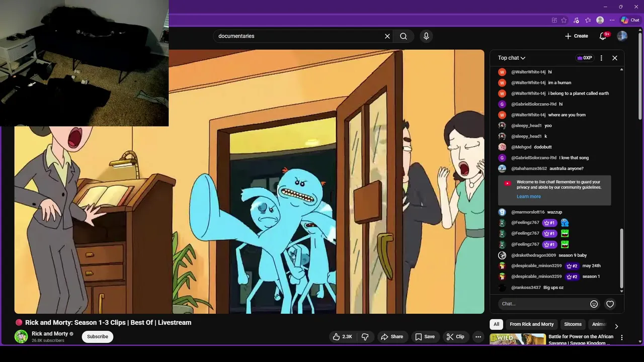Open the YouTube account avatar menu

tap(622, 36)
